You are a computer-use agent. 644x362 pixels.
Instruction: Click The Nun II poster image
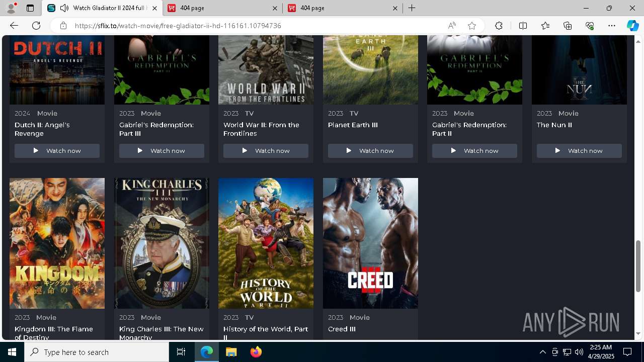coord(579,70)
